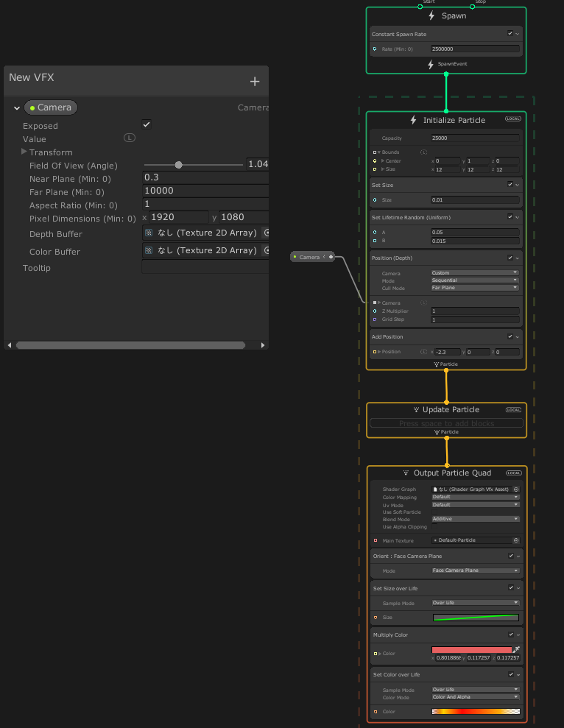This screenshot has width=564, height=728.
Task: Add a new property with the plus button
Action: coord(255,82)
